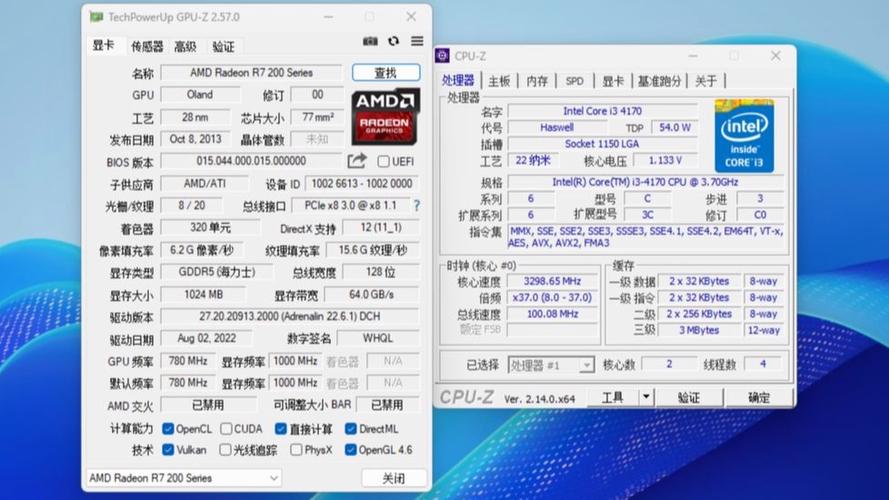Viewport: 889px width, 500px height.
Task: Select the CPU-Z 处理器 tab
Action: pos(458,80)
